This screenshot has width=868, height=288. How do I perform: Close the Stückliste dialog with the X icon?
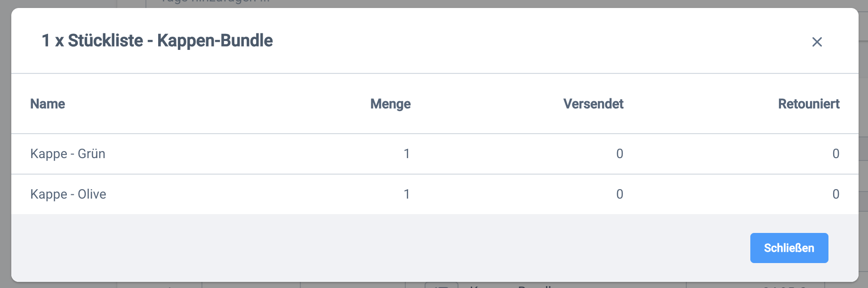pyautogui.click(x=817, y=42)
